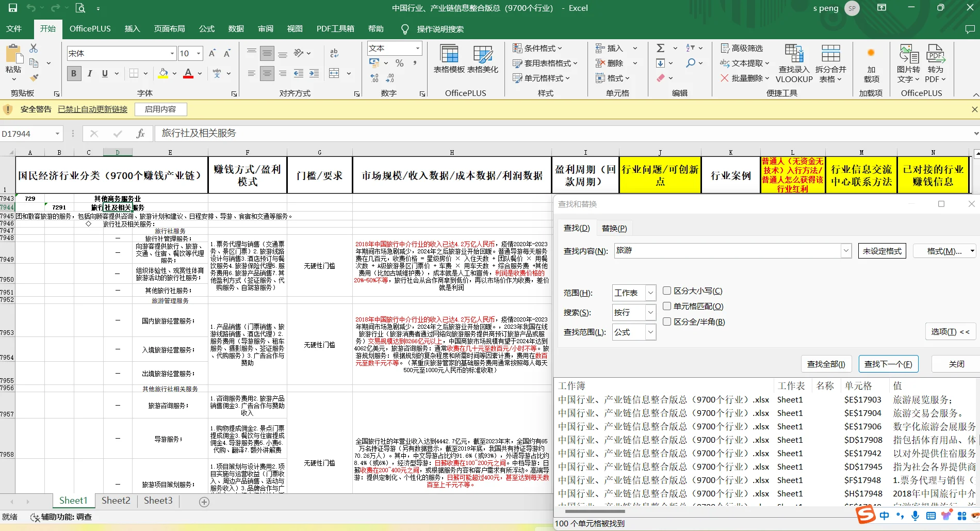The height and width of the screenshot is (531, 980).
Task: Click the 选项 << button
Action: [x=951, y=332]
